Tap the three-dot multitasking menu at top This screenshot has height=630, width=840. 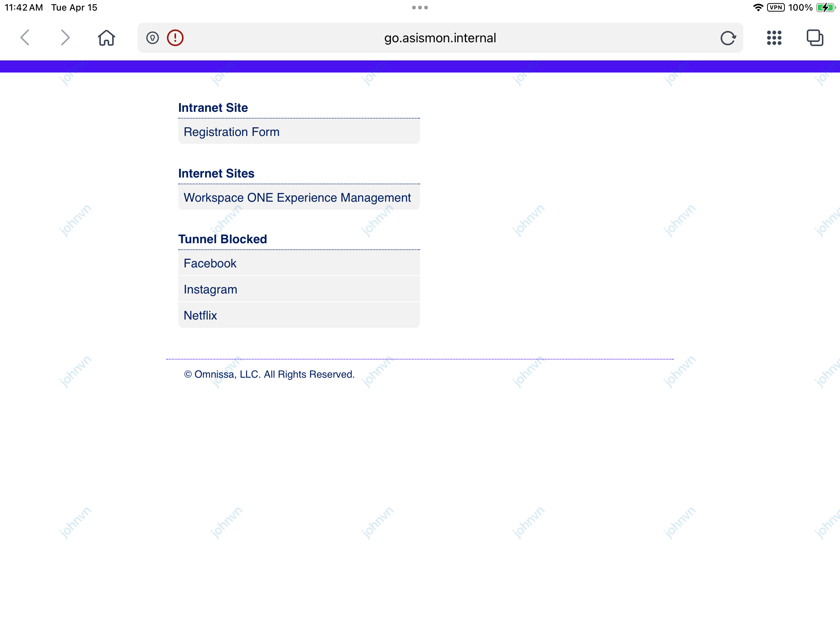[420, 8]
